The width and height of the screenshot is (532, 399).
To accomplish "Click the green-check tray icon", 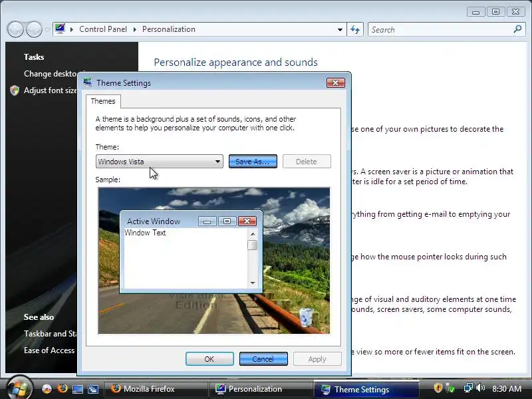I will tap(450, 388).
